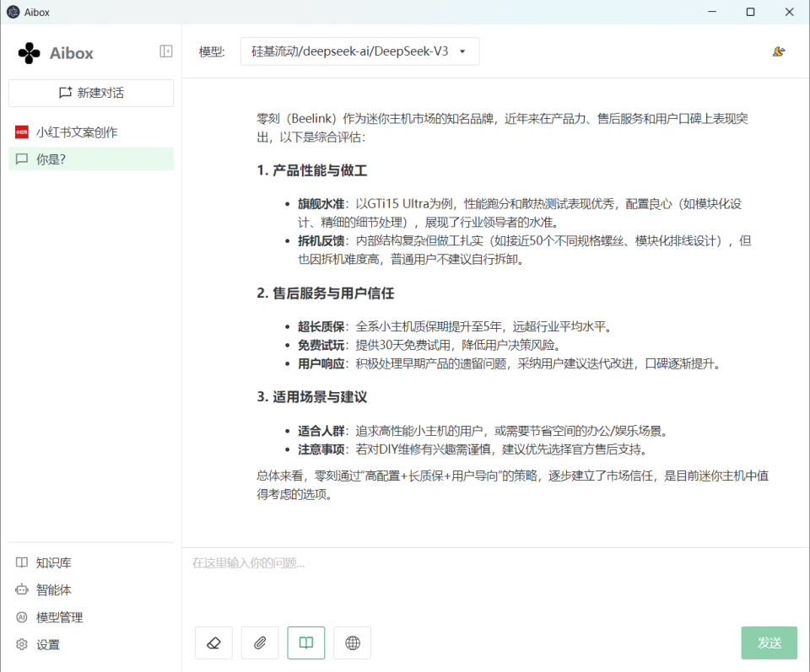Click the chat bubble icon beside 你是?
The height and width of the screenshot is (672, 810).
22,159
